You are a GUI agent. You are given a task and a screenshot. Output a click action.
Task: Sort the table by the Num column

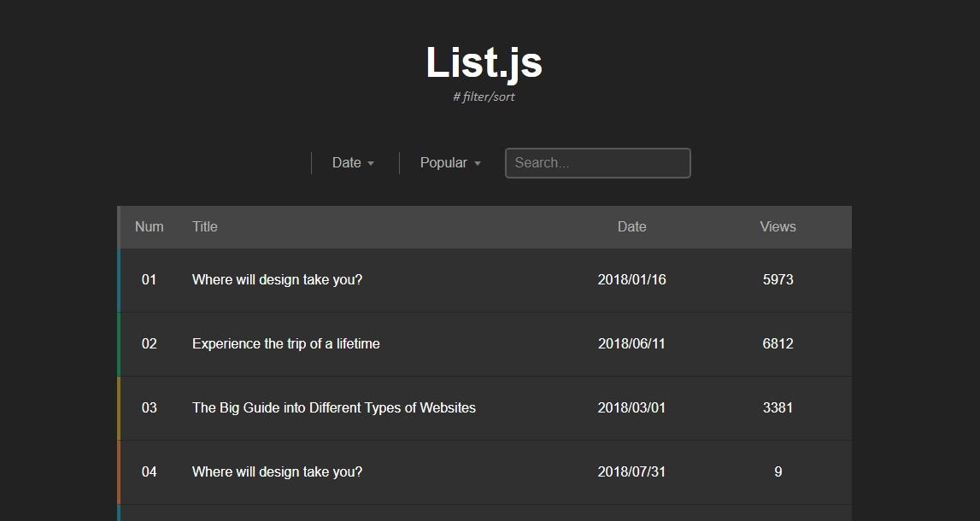[149, 226]
